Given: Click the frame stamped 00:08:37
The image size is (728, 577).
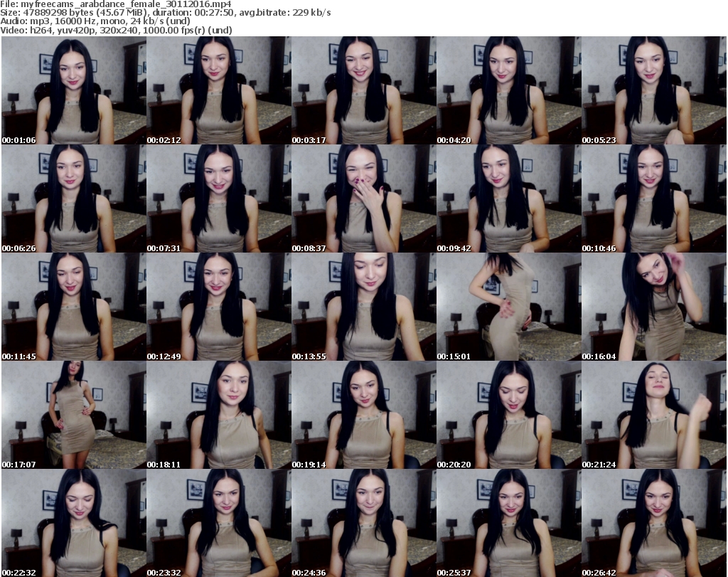Looking at the screenshot, I should coord(363,198).
